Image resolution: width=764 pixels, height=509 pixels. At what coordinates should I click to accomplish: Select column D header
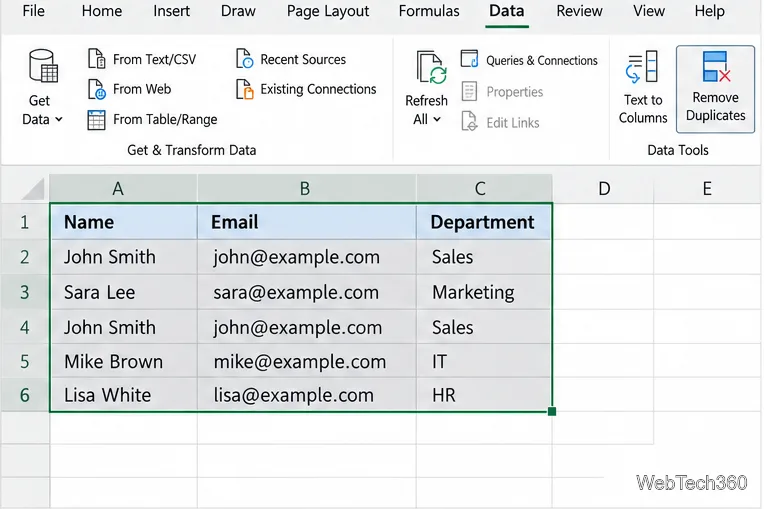(x=603, y=189)
